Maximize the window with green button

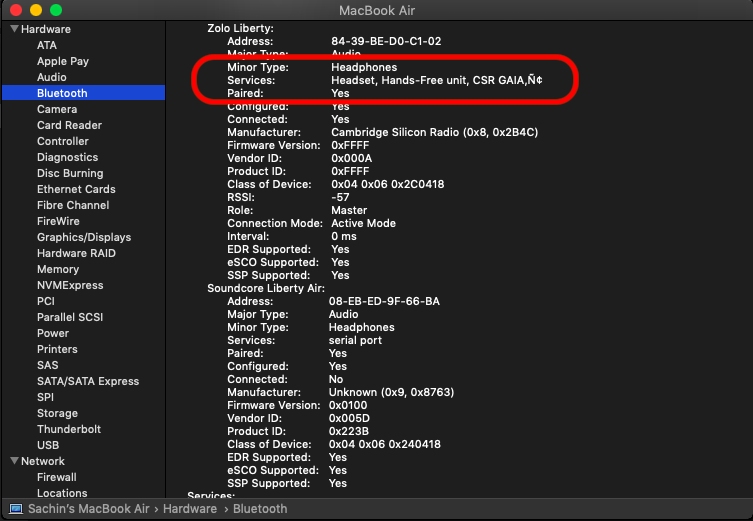click(56, 10)
